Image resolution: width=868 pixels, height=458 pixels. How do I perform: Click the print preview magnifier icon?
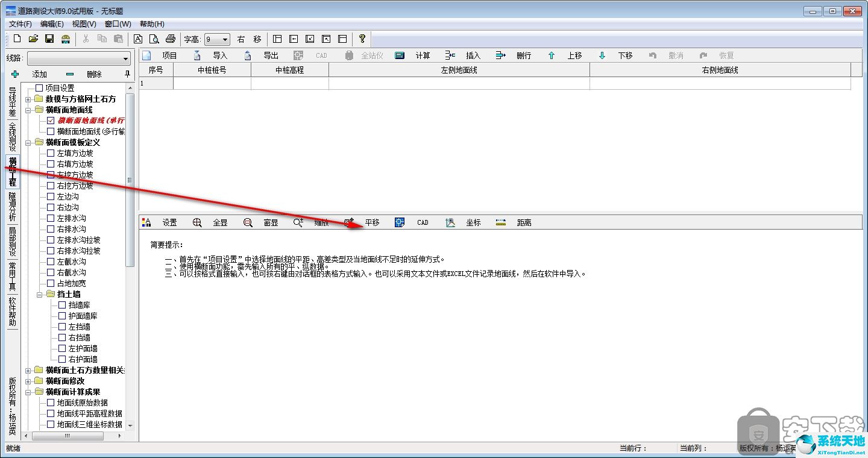(x=154, y=39)
